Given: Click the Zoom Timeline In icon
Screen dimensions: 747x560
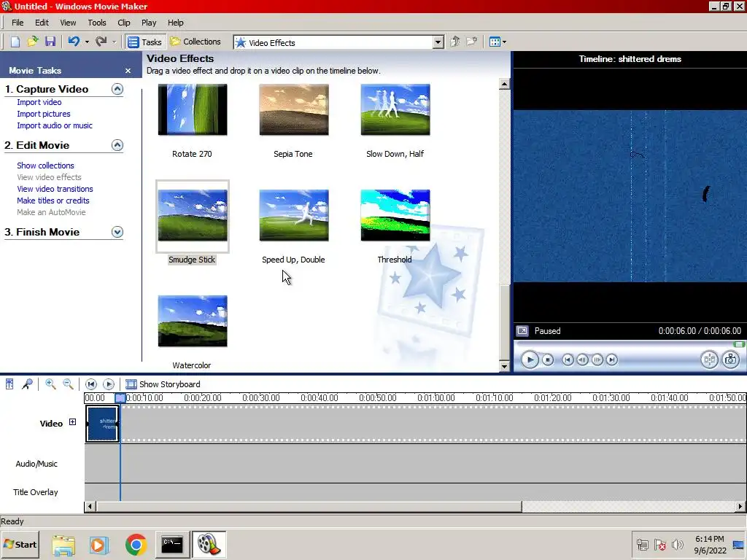Looking at the screenshot, I should coord(50,384).
